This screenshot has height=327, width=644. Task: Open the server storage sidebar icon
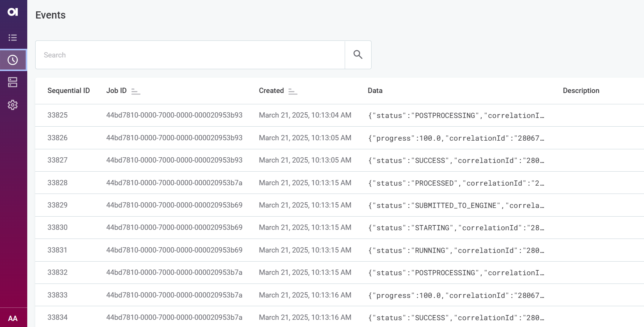[x=13, y=82]
